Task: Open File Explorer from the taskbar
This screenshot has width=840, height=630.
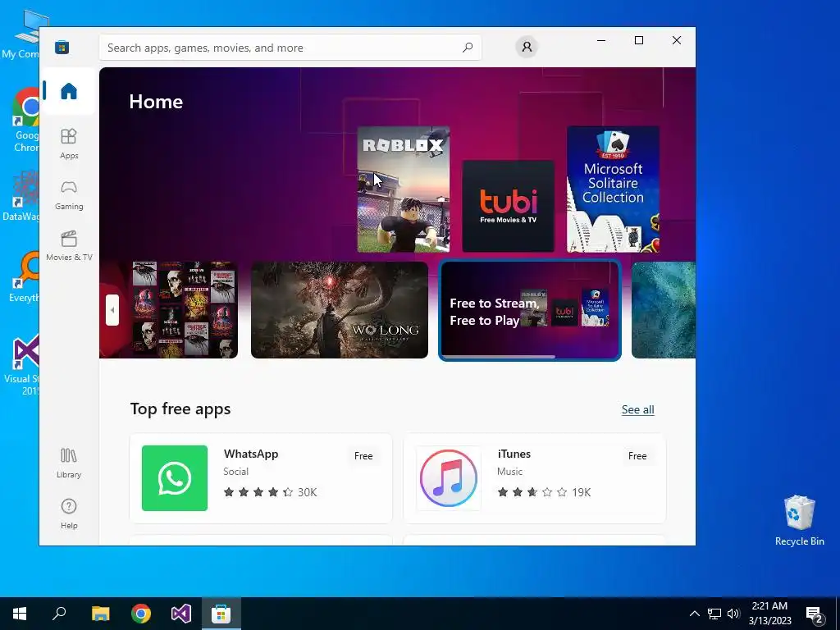Action: pyautogui.click(x=100, y=614)
